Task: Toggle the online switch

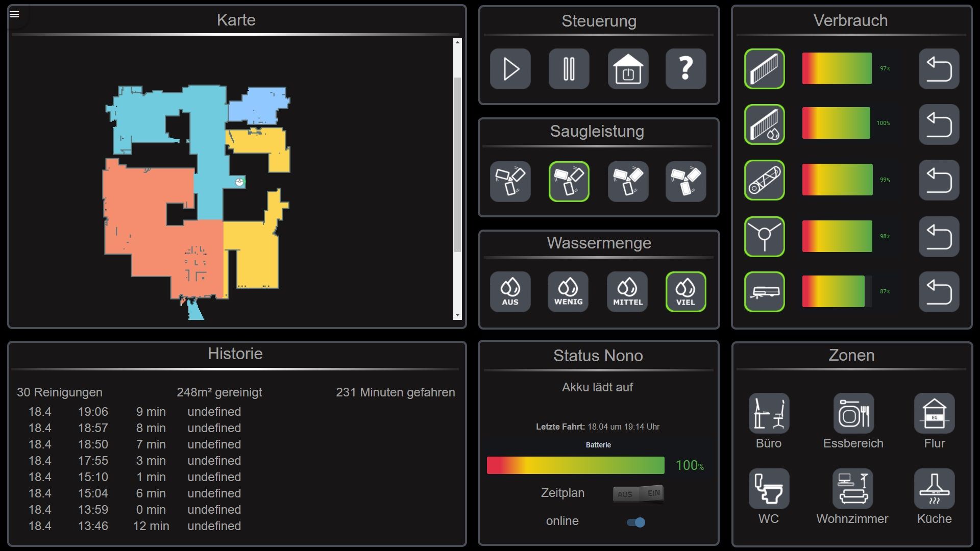Action: tap(636, 522)
